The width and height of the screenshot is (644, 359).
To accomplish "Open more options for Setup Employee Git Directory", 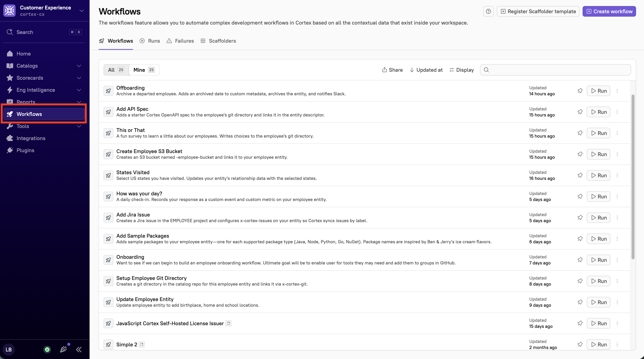I will pos(617,281).
